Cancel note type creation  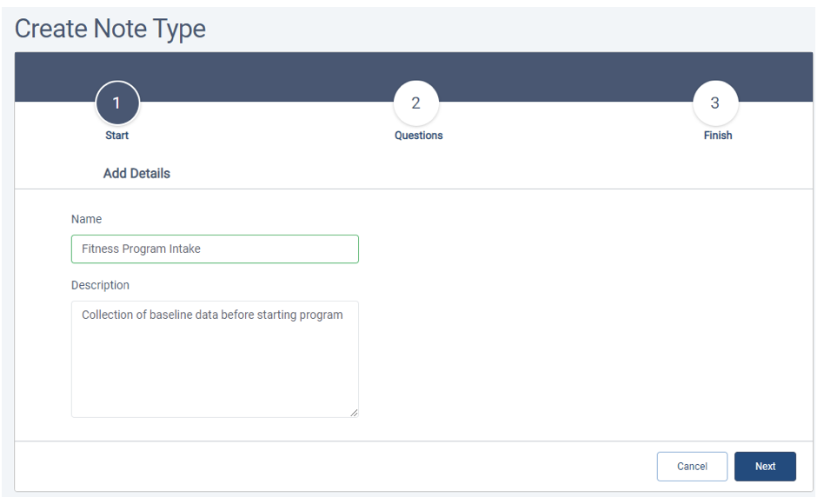click(x=692, y=467)
